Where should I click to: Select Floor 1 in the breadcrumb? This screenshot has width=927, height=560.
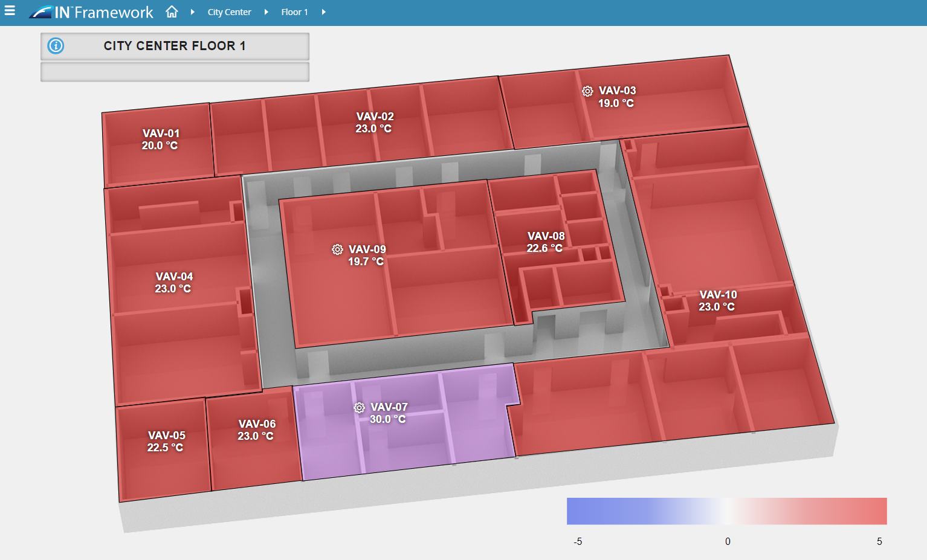point(294,11)
